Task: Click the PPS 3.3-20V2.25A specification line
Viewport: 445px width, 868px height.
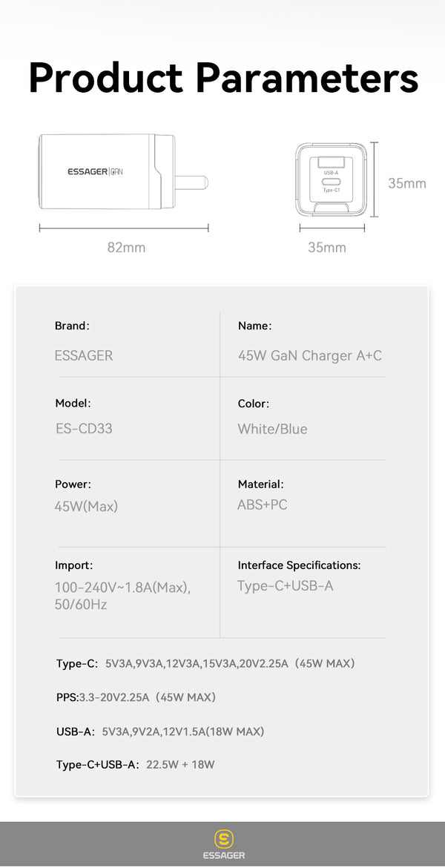Action: coord(136,697)
